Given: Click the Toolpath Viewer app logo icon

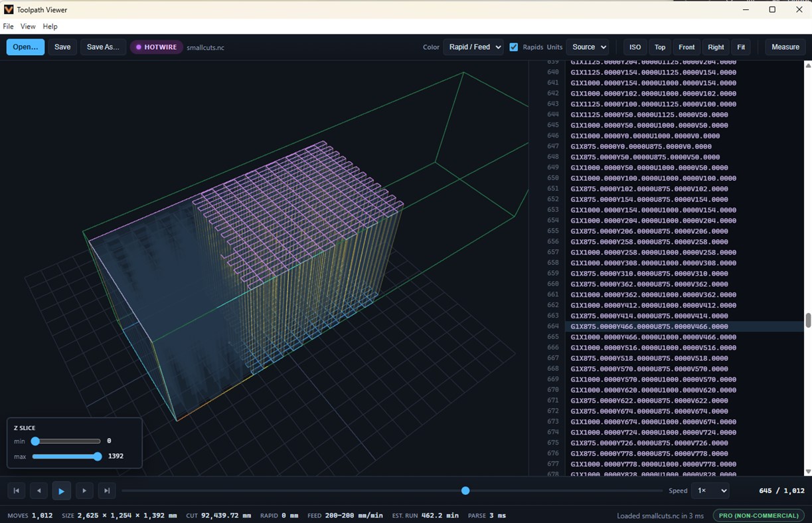Looking at the screenshot, I should click(9, 10).
